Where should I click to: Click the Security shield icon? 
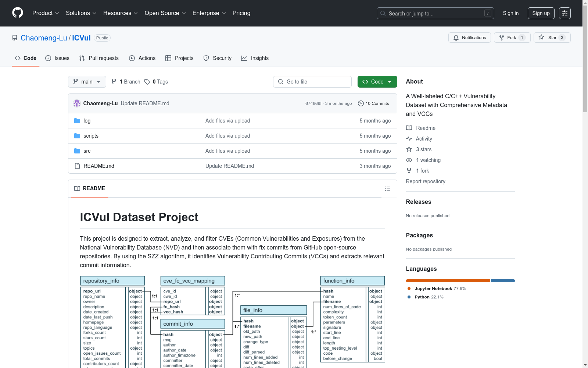point(206,58)
